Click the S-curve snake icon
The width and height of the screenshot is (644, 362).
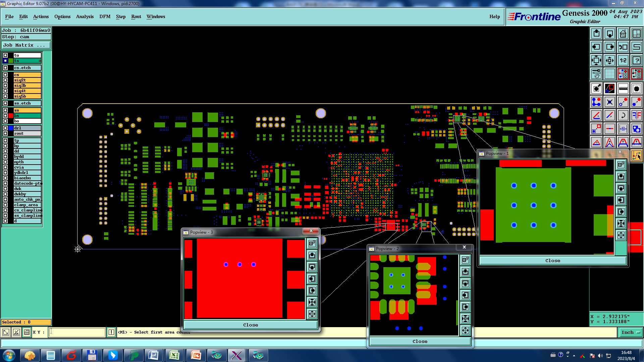(x=637, y=47)
